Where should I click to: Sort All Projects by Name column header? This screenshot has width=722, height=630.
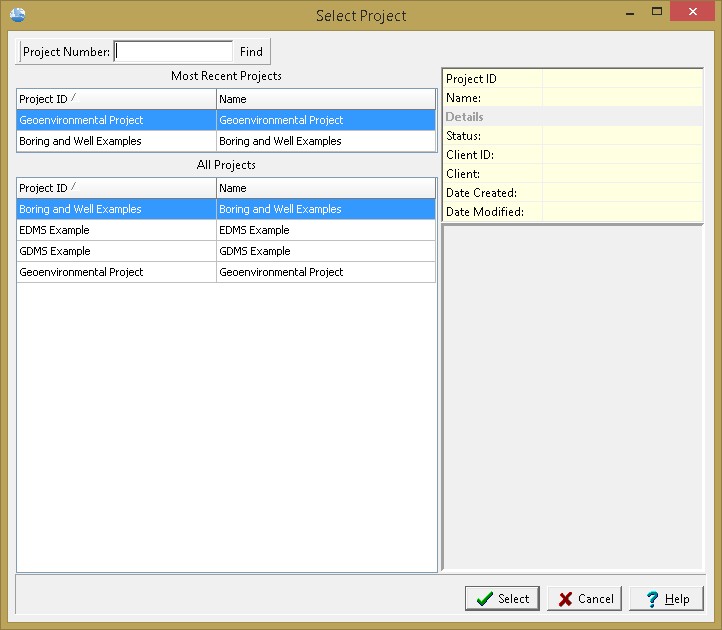(325, 188)
